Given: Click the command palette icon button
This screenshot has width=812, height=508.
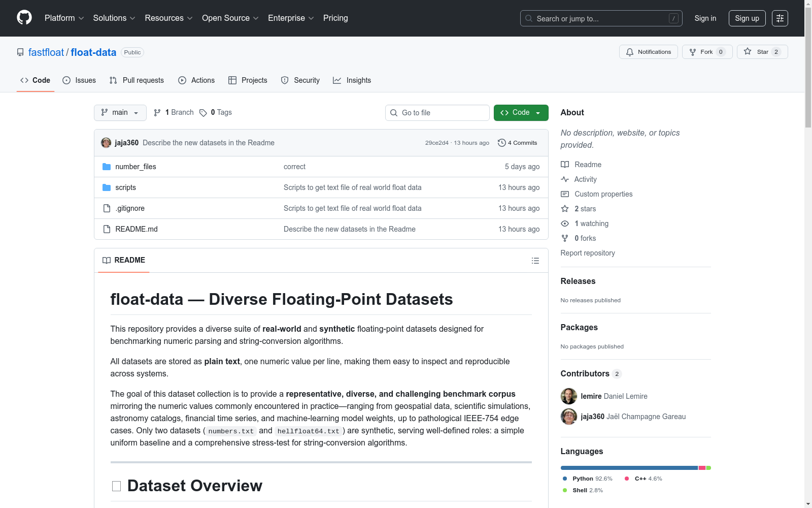Looking at the screenshot, I should (780, 18).
